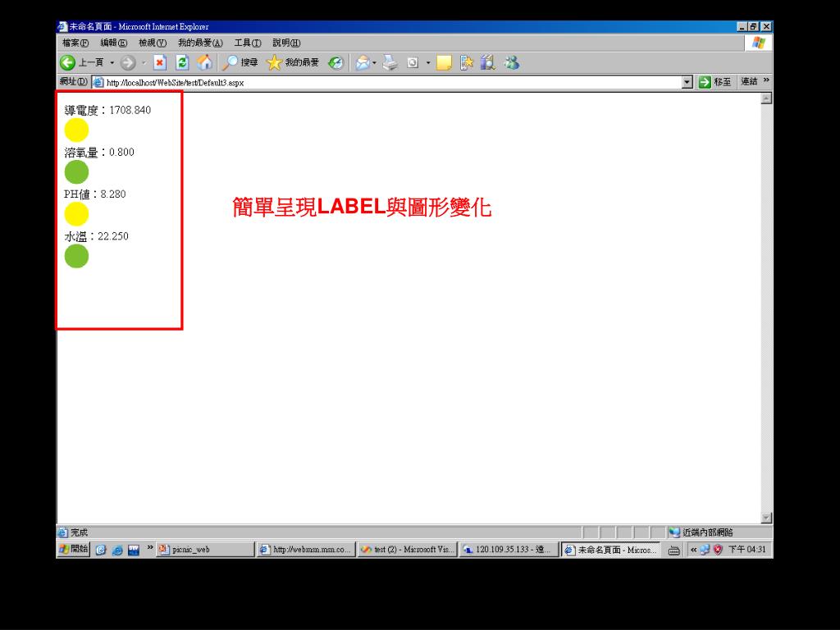Click the Stop loading red X icon
This screenshot has height=630, width=840.
[x=161, y=63]
